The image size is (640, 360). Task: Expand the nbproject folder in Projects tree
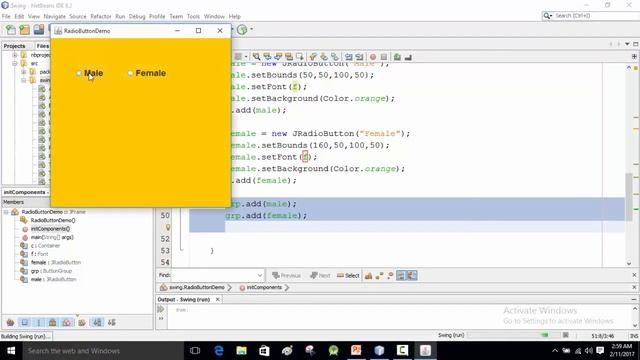pos(15,55)
